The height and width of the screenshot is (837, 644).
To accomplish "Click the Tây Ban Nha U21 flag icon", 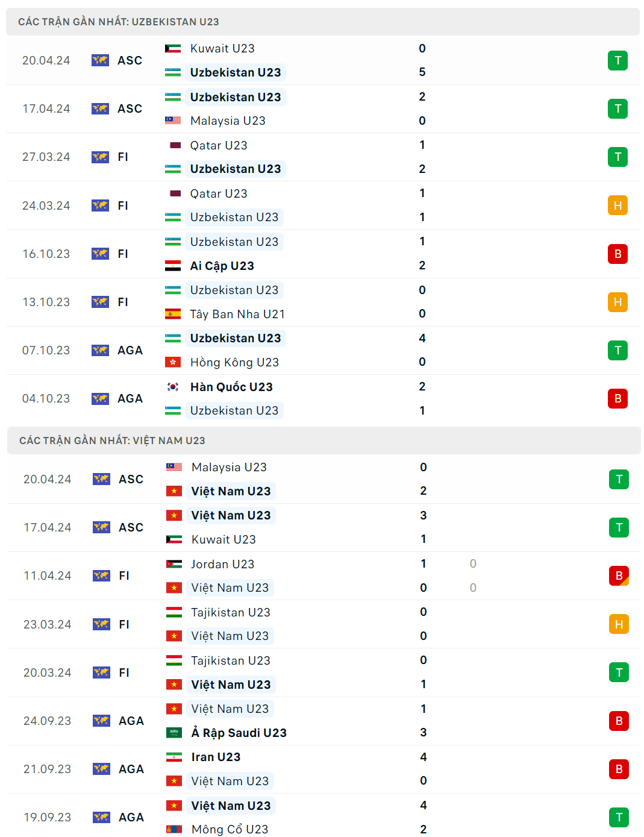I will 173,314.
